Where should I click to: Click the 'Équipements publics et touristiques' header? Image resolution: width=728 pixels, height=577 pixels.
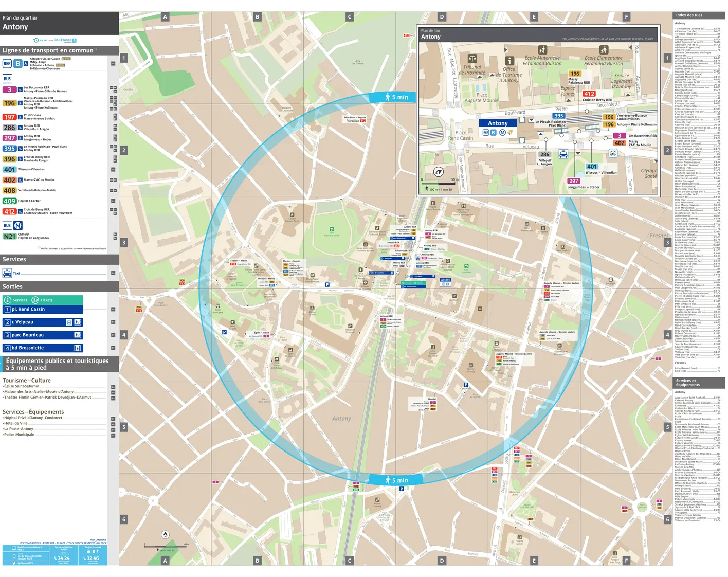pos(60,364)
